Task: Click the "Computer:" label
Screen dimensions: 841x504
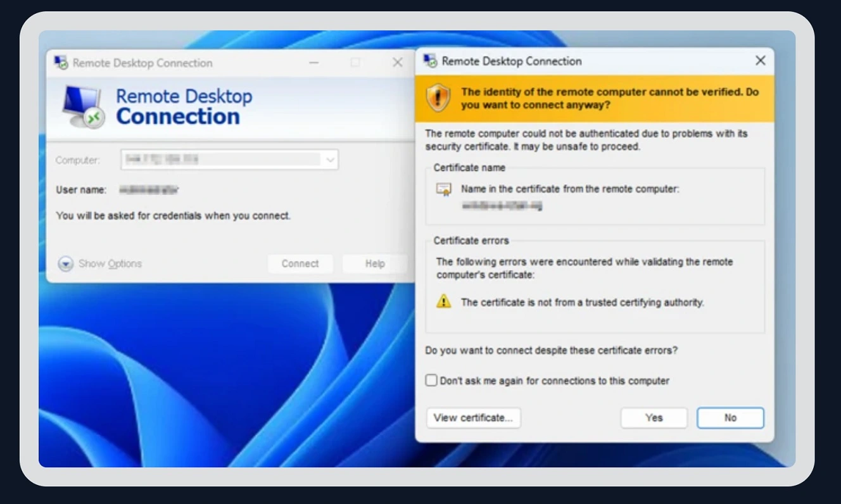Action: [x=78, y=160]
